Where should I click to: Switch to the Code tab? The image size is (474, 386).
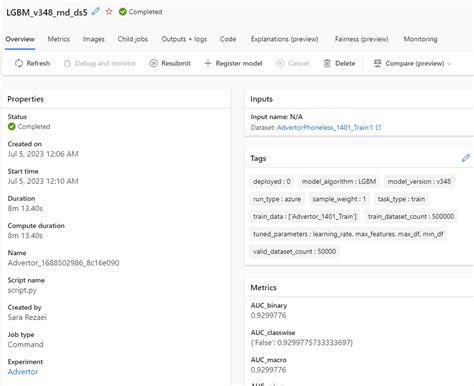click(228, 39)
